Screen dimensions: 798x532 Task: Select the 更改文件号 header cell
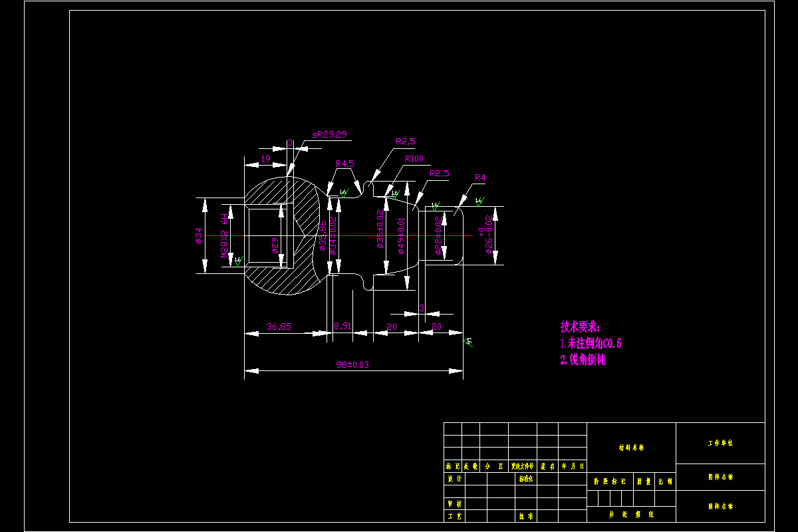pyautogui.click(x=523, y=467)
